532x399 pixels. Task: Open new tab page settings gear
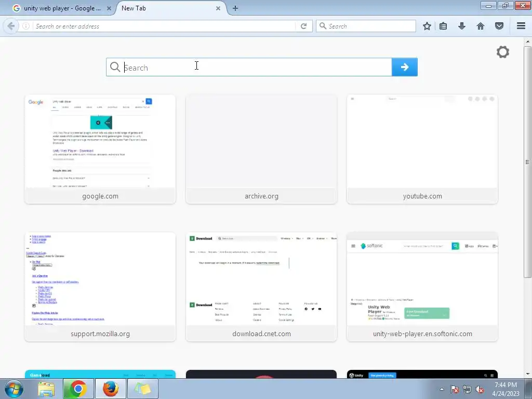point(503,52)
